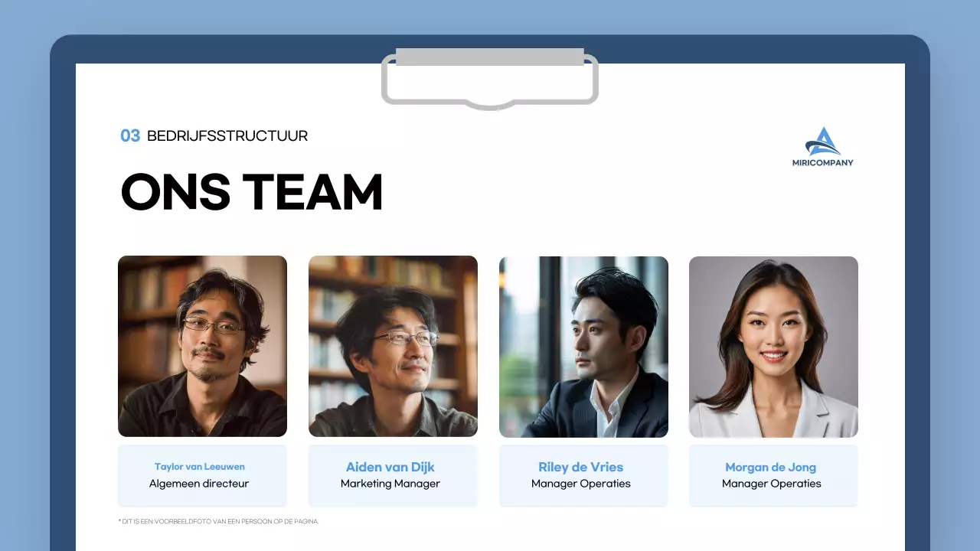Select Manager Operaties under Riley de Vries

(x=581, y=484)
